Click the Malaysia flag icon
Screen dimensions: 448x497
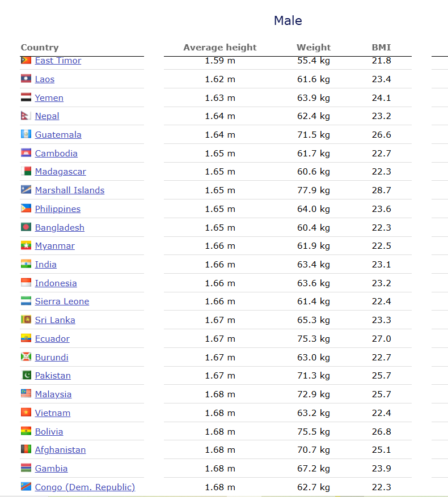pyautogui.click(x=26, y=394)
